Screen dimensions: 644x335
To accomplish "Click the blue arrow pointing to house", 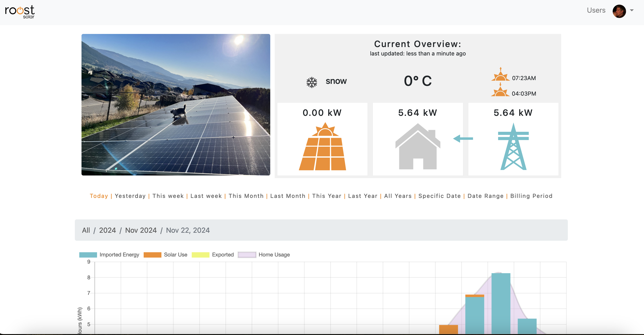I will click(x=463, y=138).
